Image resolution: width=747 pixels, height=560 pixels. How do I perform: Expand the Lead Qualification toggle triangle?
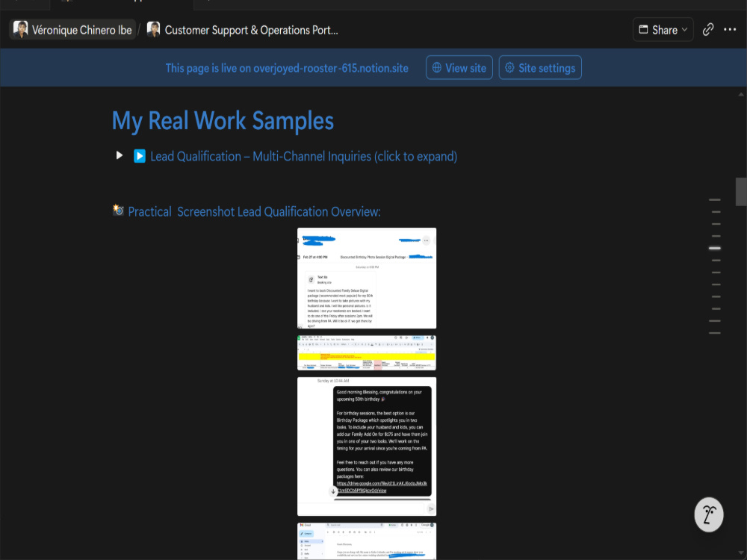point(119,155)
